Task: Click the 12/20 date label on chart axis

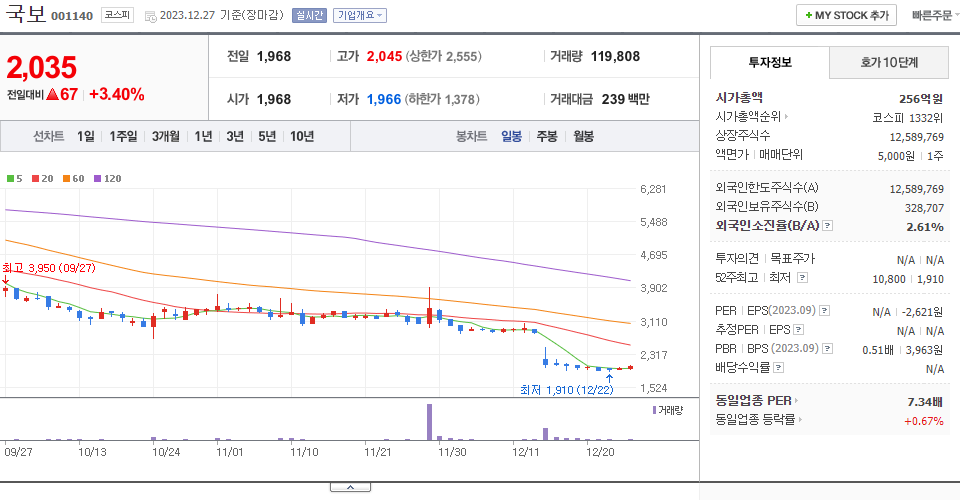Action: [x=600, y=452]
